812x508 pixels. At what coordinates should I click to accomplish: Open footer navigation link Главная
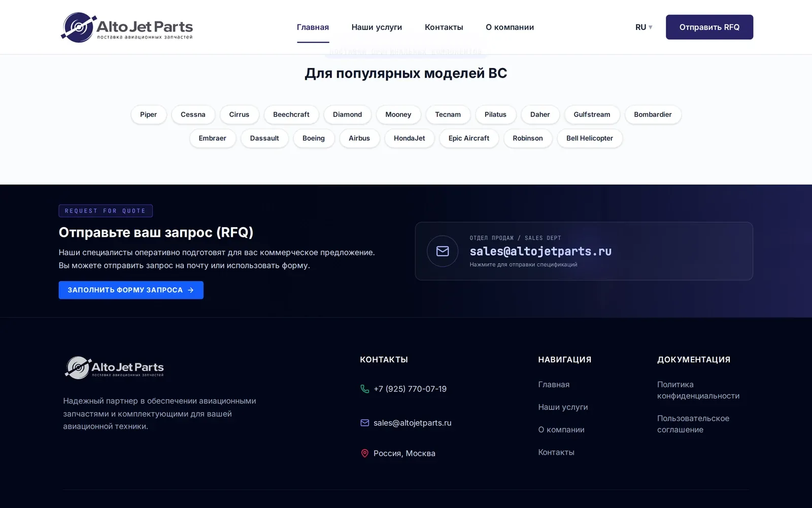(x=554, y=385)
